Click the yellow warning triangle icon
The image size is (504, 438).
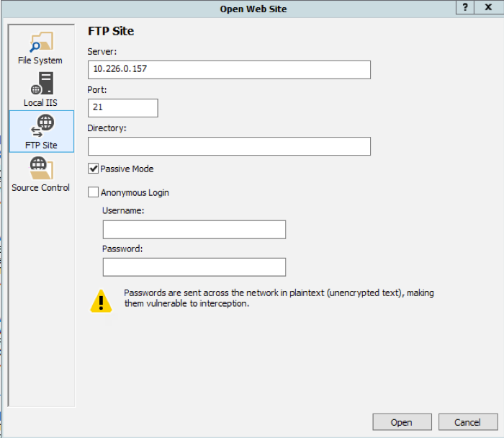tap(101, 300)
